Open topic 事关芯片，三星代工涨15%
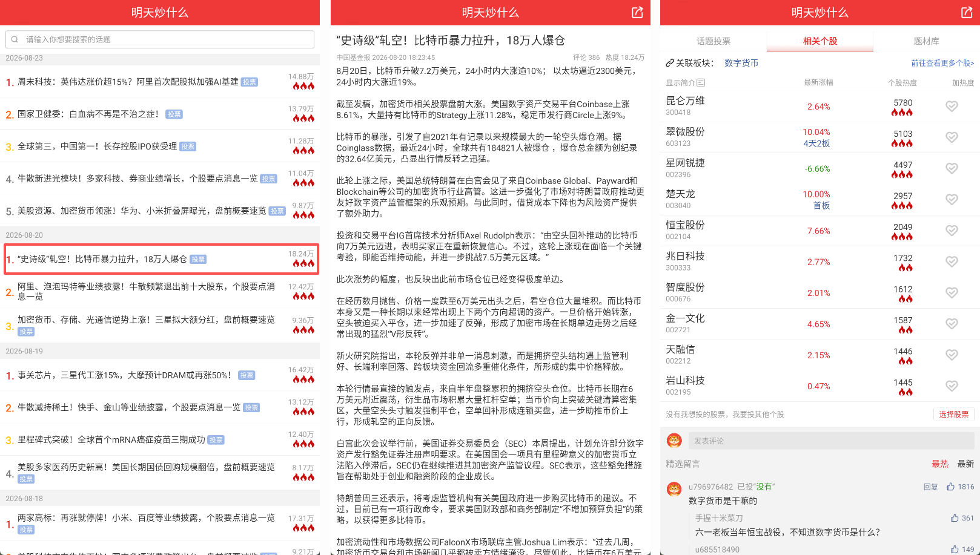Image resolution: width=980 pixels, height=555 pixels. [x=160, y=375]
